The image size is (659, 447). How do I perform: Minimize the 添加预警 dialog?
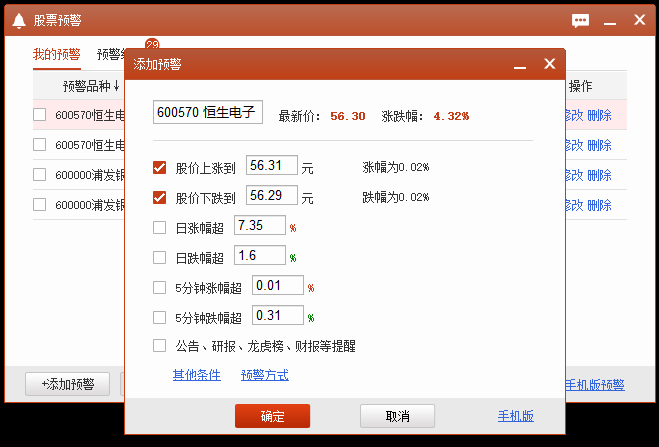[x=520, y=64]
